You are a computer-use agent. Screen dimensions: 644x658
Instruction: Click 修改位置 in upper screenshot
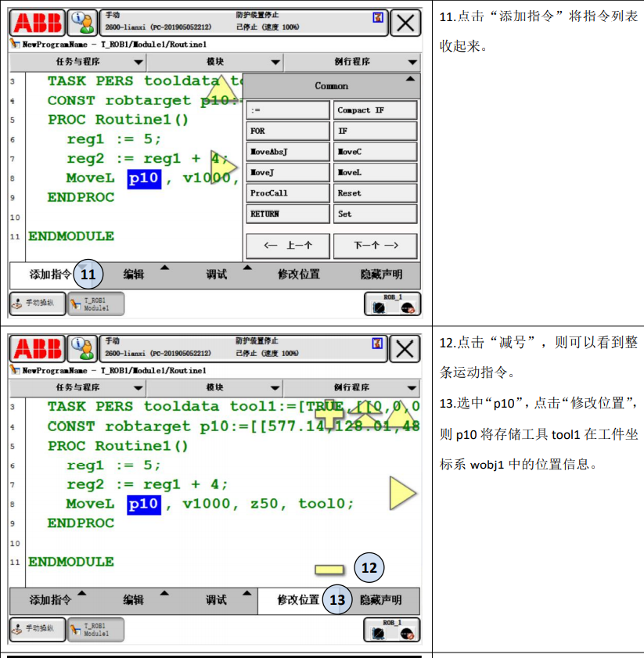(x=298, y=275)
